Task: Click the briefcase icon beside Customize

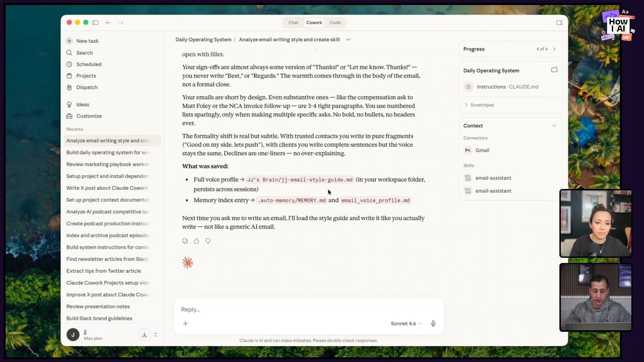Action: tap(69, 116)
